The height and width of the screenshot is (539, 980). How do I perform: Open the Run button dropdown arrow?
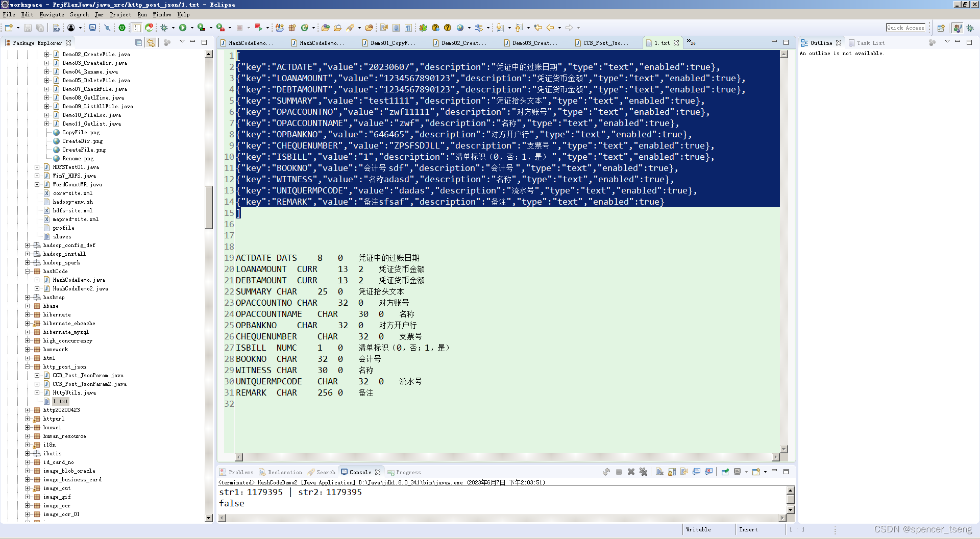click(x=192, y=28)
